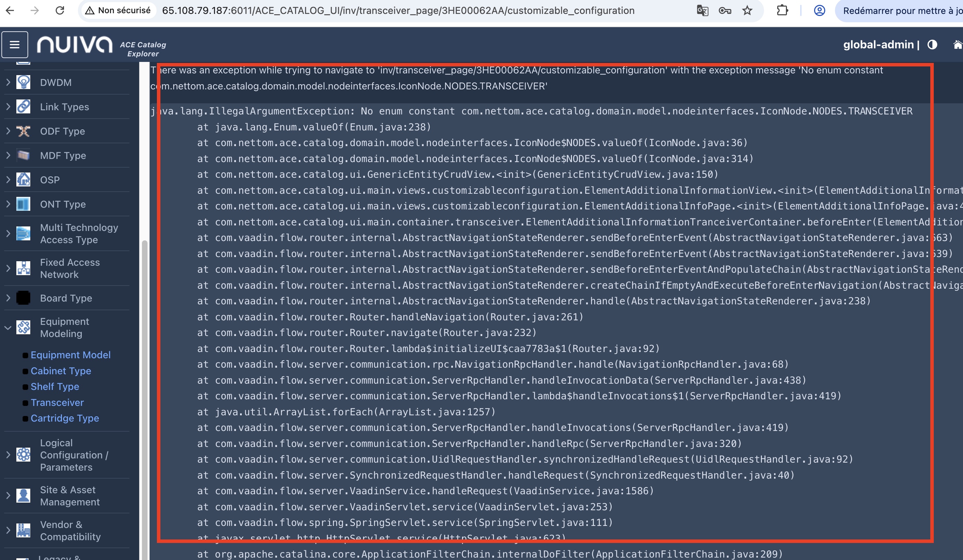Screen dimensions: 963x560
Task: Click the browser address bar URL
Action: tap(397, 11)
